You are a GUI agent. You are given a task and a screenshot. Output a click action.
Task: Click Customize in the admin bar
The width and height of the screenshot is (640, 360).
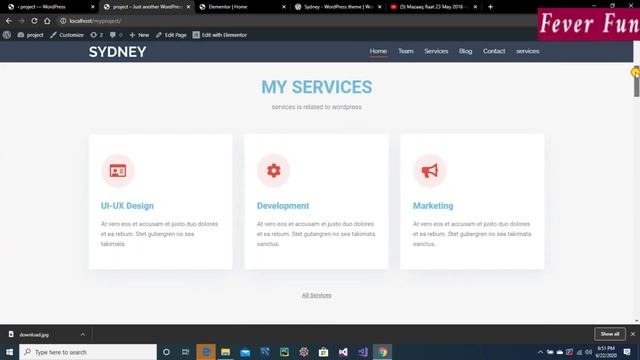coord(67,35)
